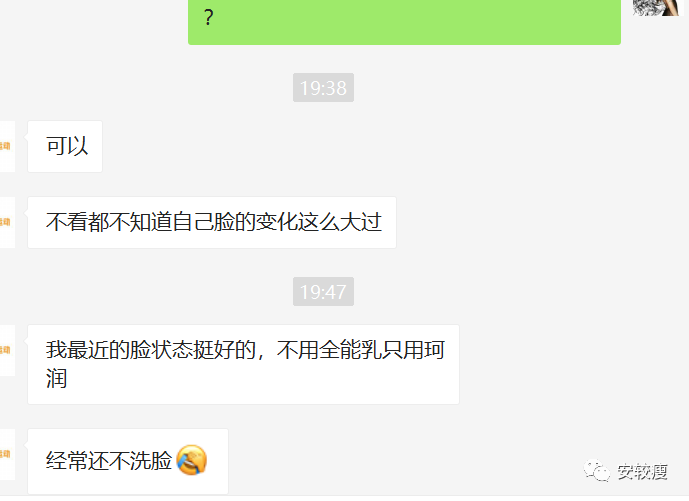
Task: Click the laughing-crying emoji in the last message
Action: [192, 460]
